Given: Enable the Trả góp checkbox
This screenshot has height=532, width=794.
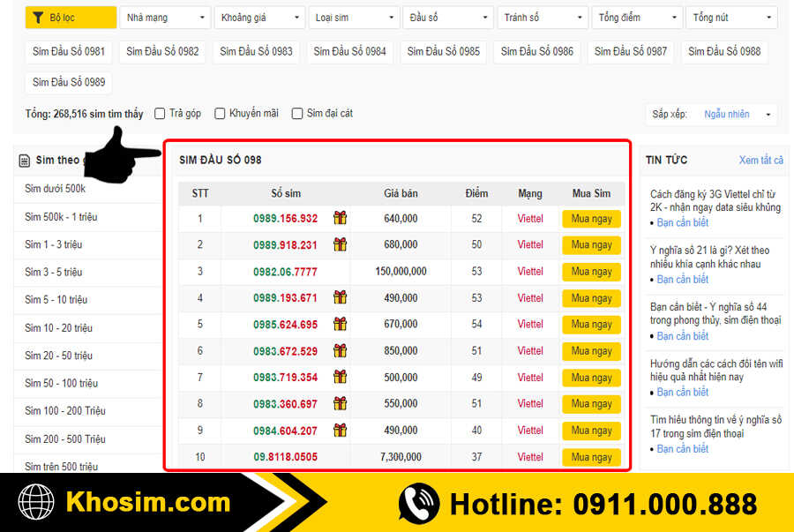Looking at the screenshot, I should (160, 114).
